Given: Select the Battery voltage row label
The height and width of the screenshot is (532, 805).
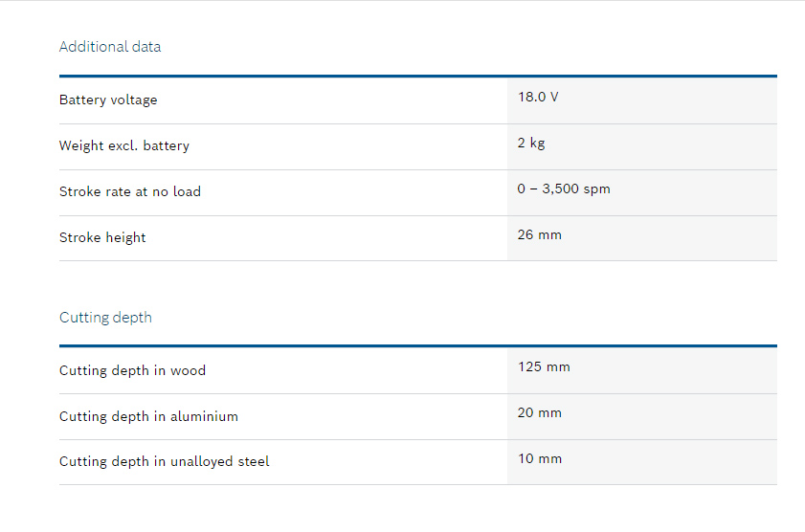Looking at the screenshot, I should pyautogui.click(x=108, y=100).
